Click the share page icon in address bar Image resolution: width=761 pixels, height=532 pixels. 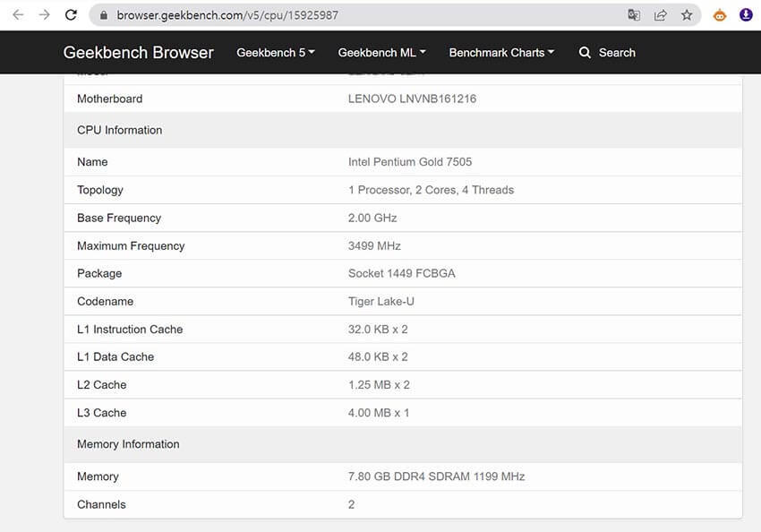[x=660, y=15]
